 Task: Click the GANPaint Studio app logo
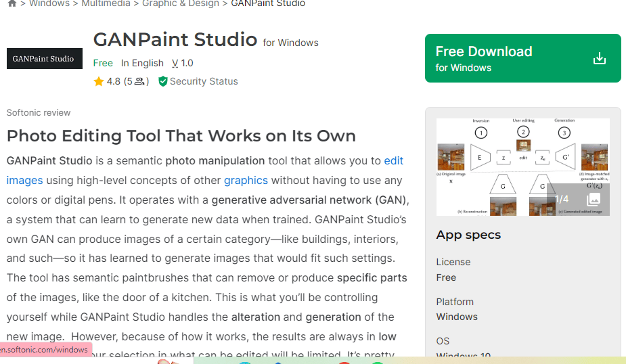(x=45, y=59)
